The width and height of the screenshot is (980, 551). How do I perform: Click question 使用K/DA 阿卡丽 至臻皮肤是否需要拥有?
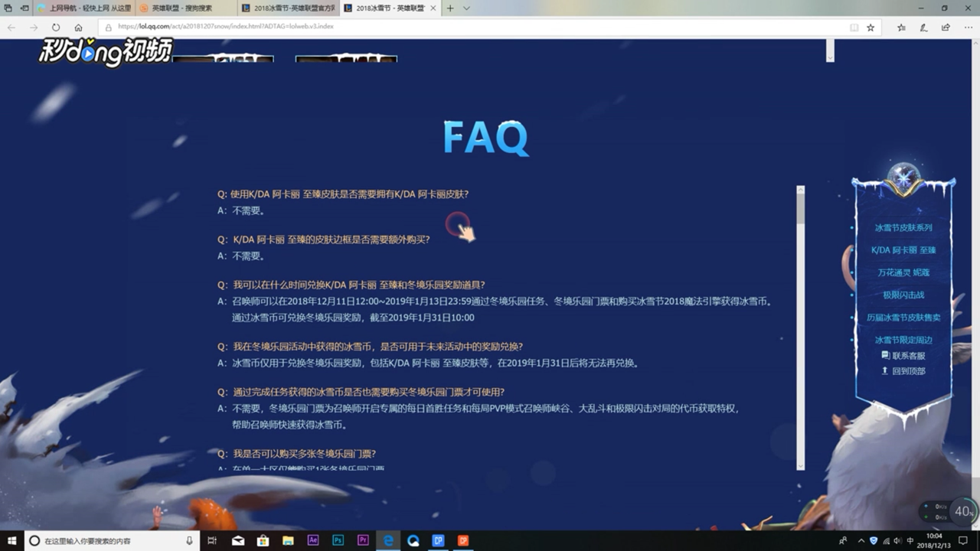343,194
